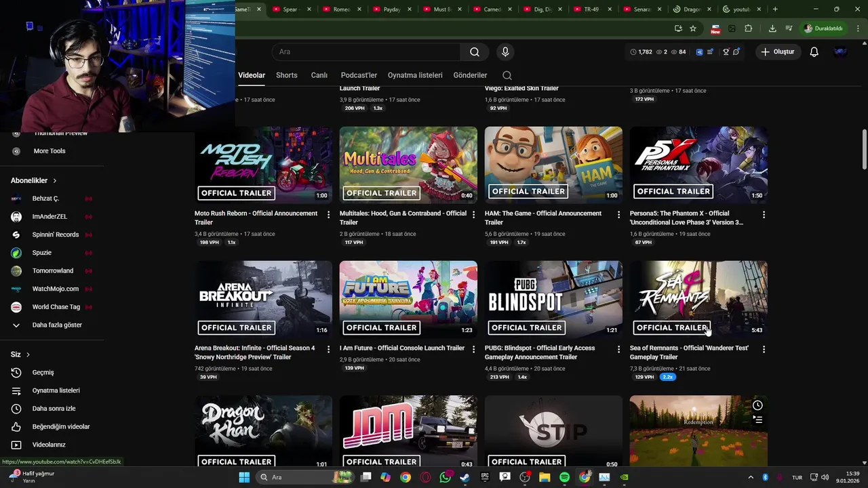Open File Explorer from the taskbar
Screen dimensions: 868x488
545,477
